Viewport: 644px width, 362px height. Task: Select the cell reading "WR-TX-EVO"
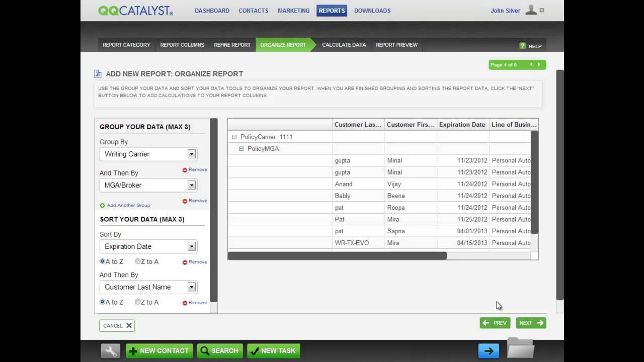point(358,243)
